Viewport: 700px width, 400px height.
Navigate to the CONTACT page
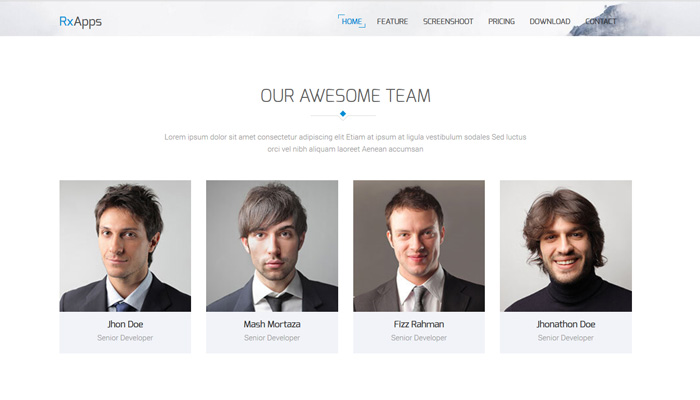tap(600, 21)
